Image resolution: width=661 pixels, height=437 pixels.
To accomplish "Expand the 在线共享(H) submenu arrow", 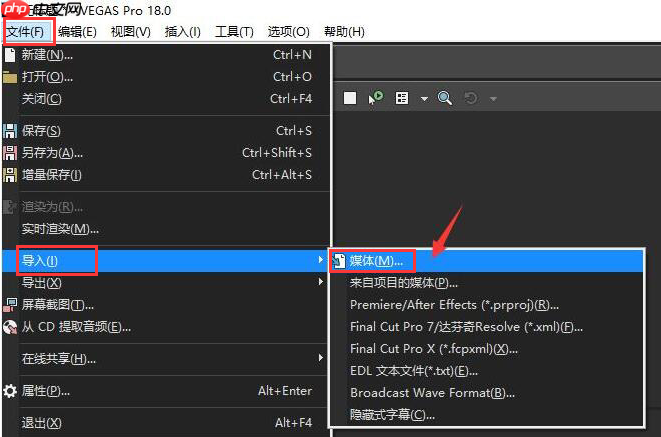I will [x=321, y=358].
